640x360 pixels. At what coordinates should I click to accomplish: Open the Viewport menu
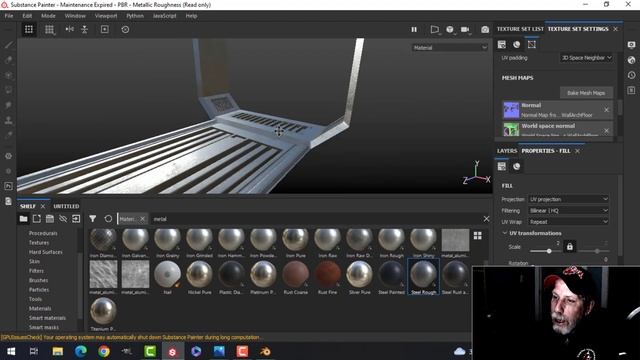pos(106,16)
